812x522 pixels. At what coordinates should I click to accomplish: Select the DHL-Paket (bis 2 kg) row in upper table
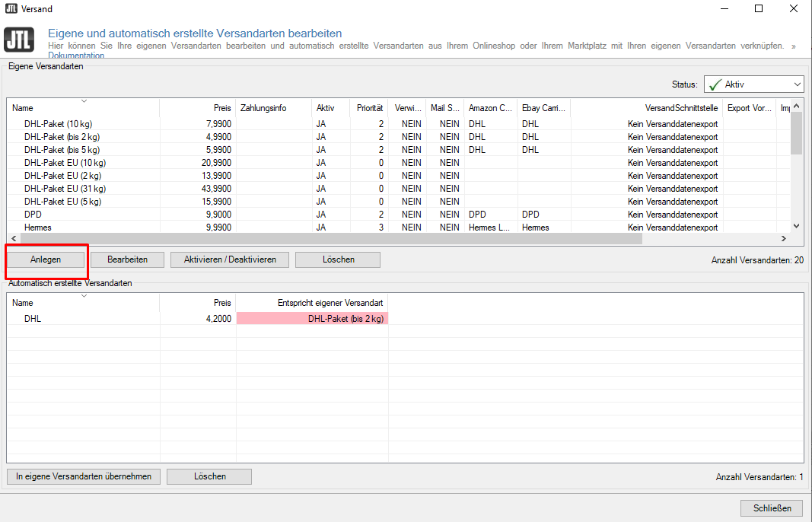click(x=399, y=137)
